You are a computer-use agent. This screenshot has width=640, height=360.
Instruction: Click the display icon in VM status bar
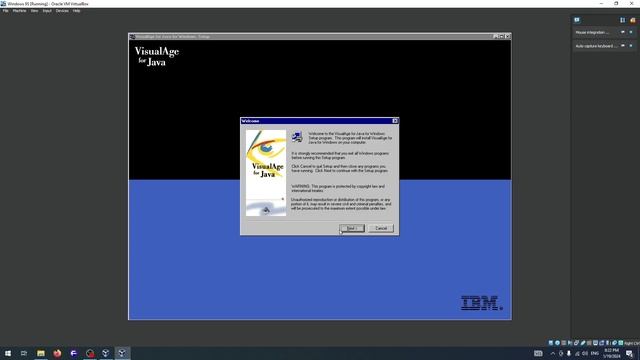pos(596,343)
